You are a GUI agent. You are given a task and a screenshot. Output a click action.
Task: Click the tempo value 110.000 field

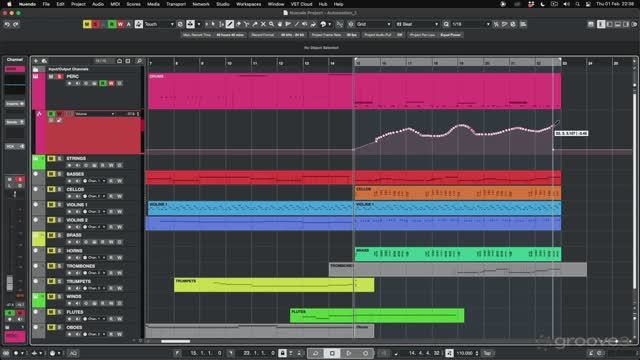pyautogui.click(x=464, y=353)
